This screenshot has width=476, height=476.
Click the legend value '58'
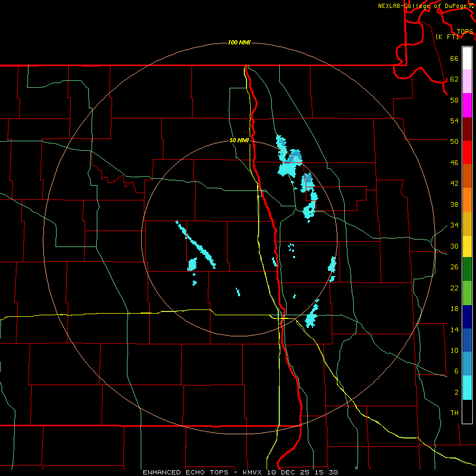point(454,100)
